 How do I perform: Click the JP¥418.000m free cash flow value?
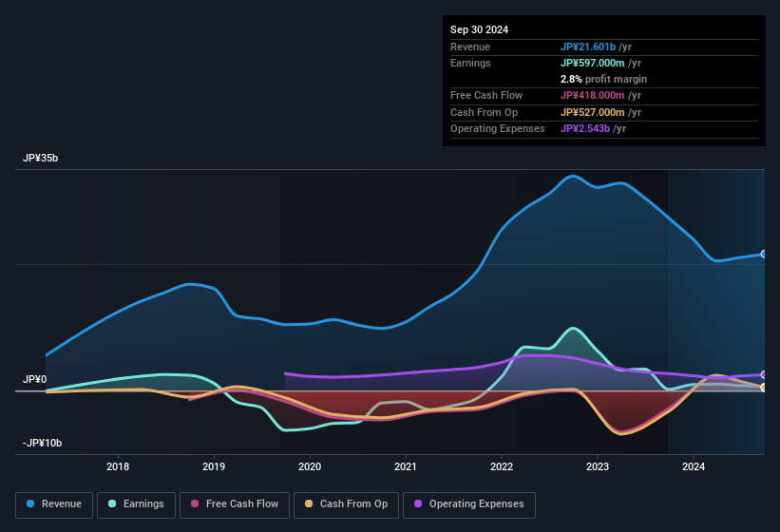pyautogui.click(x=593, y=95)
